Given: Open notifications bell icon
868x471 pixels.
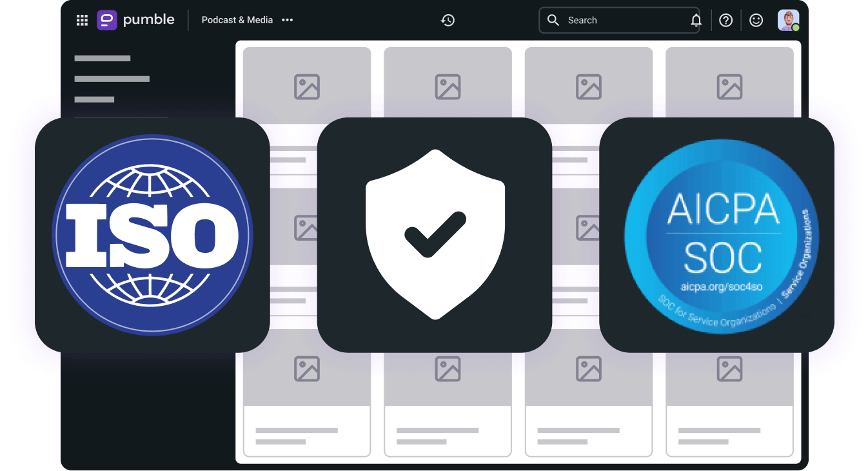Looking at the screenshot, I should click(x=696, y=20).
